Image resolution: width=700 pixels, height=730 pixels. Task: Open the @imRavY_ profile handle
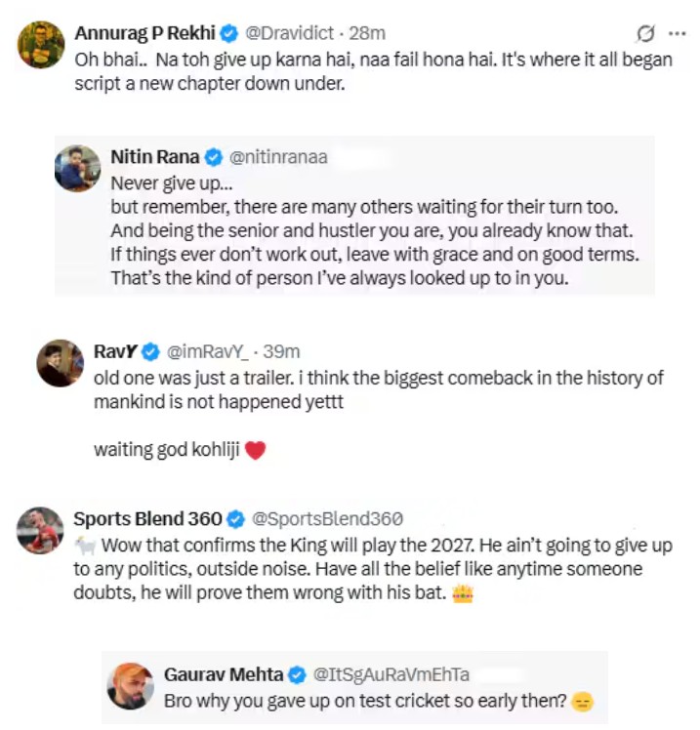(205, 351)
